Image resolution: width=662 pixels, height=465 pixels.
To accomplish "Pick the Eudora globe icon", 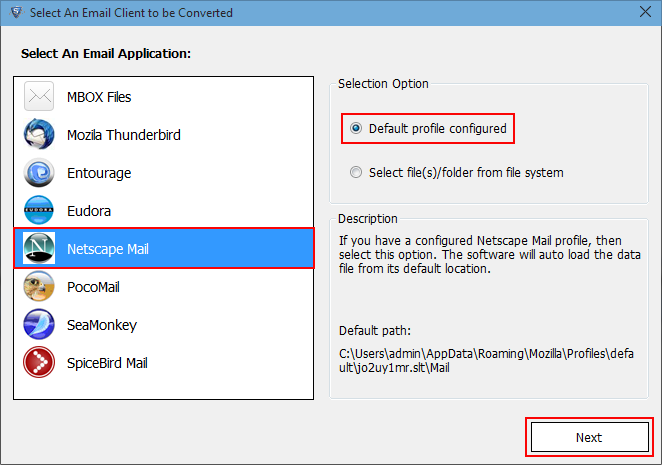I will point(39,210).
